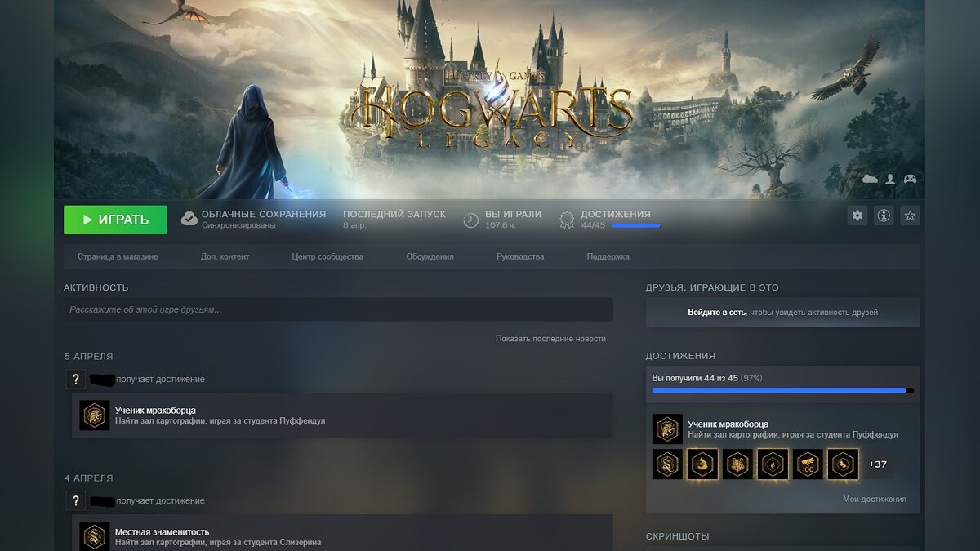Click the cloud saves synced checkmark icon

pos(189,219)
